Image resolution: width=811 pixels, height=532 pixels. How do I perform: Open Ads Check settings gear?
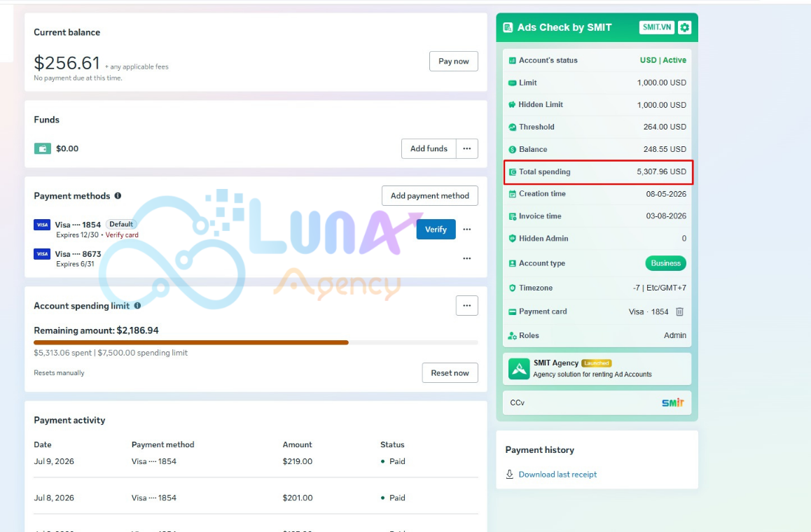pyautogui.click(x=684, y=27)
